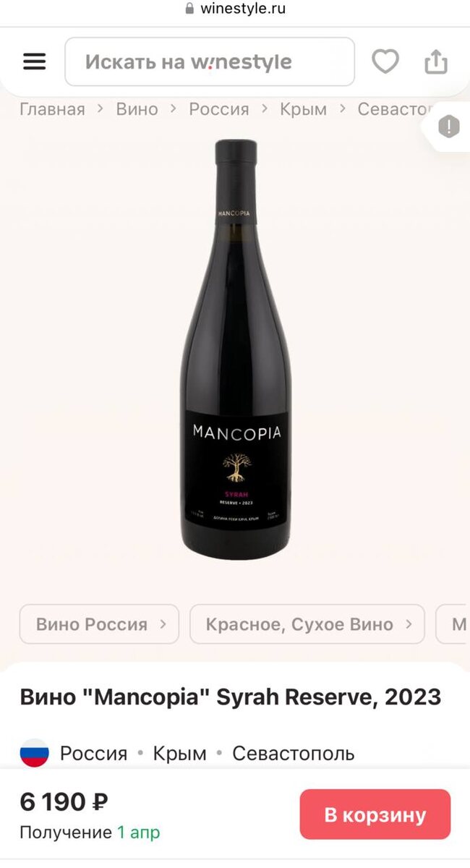This screenshot has height=868, width=470.
Task: Select the Крым breadcrumb
Action: pyautogui.click(x=303, y=109)
